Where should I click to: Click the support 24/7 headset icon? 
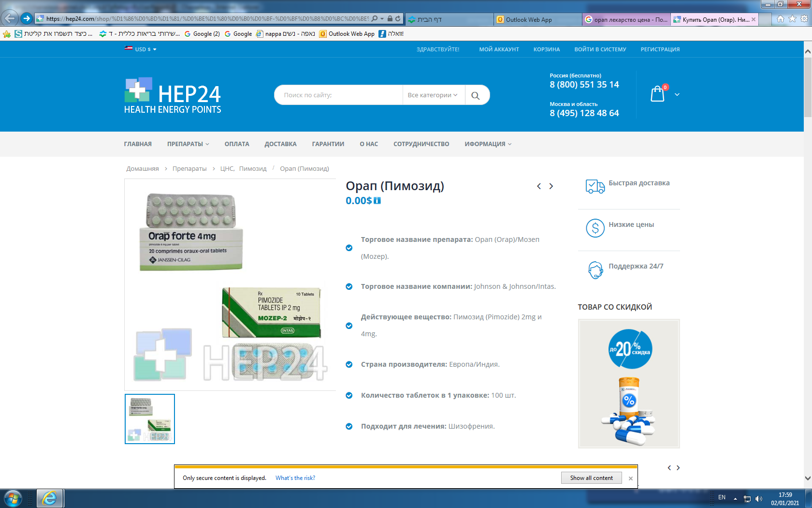[595, 270]
